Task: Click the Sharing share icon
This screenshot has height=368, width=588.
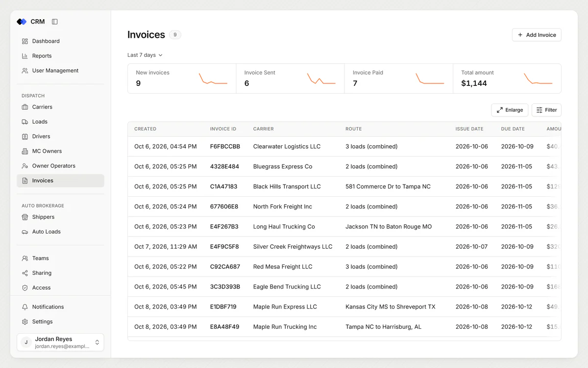Action: [x=25, y=273]
